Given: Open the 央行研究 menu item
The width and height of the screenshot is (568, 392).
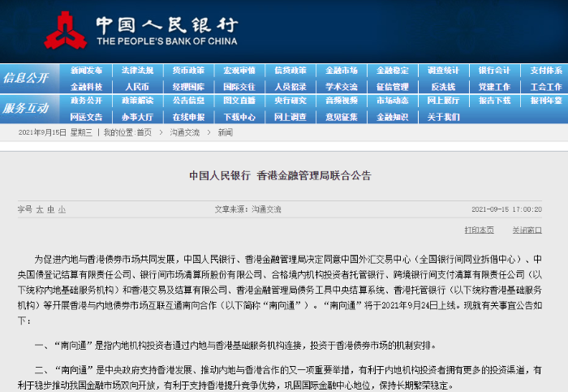Looking at the screenshot, I should click(x=290, y=101).
